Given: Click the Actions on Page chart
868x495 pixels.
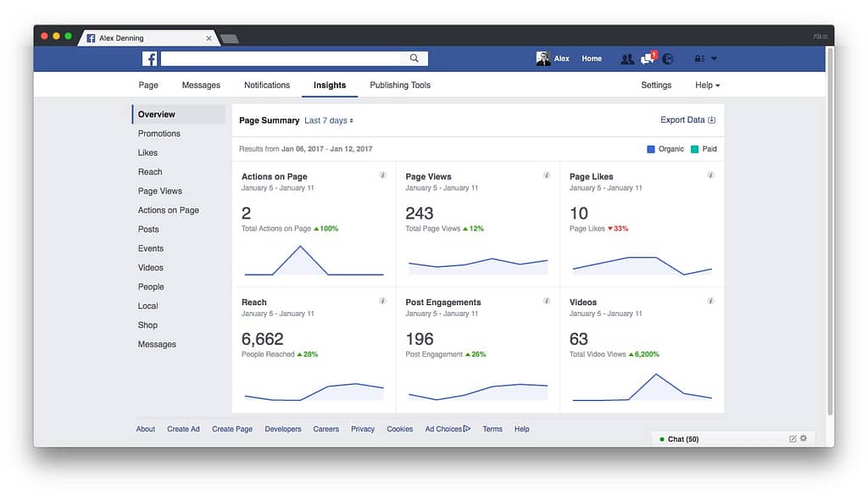Looking at the screenshot, I should (314, 260).
